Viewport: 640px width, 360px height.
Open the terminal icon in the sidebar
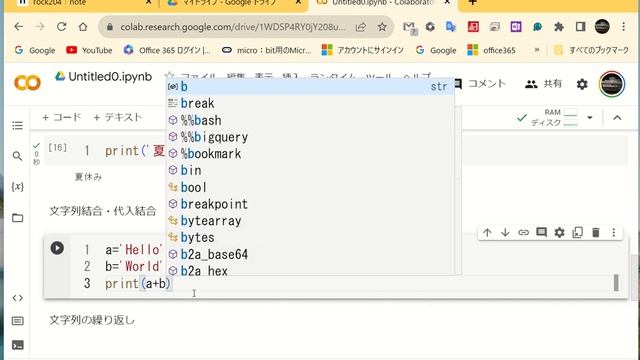pyautogui.click(x=18, y=345)
